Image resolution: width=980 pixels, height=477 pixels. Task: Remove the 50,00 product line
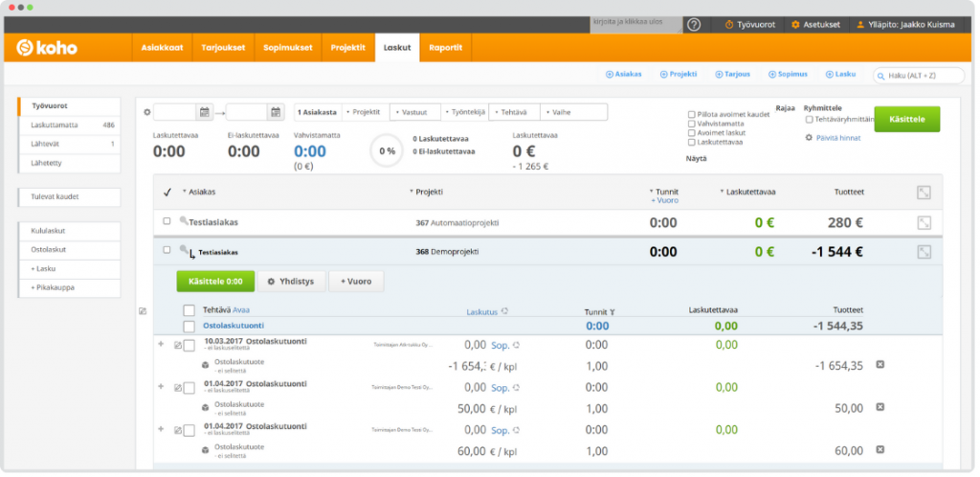(880, 407)
